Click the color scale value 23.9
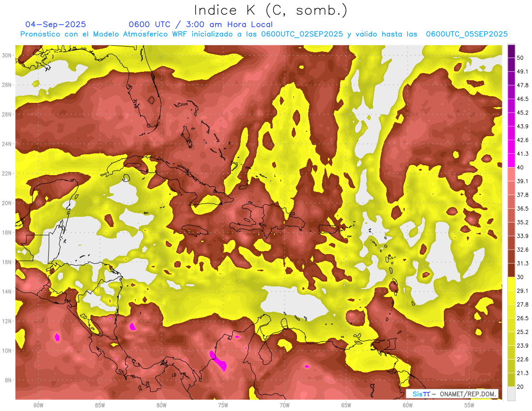Screen dimensions: 532x411 [x=523, y=346]
